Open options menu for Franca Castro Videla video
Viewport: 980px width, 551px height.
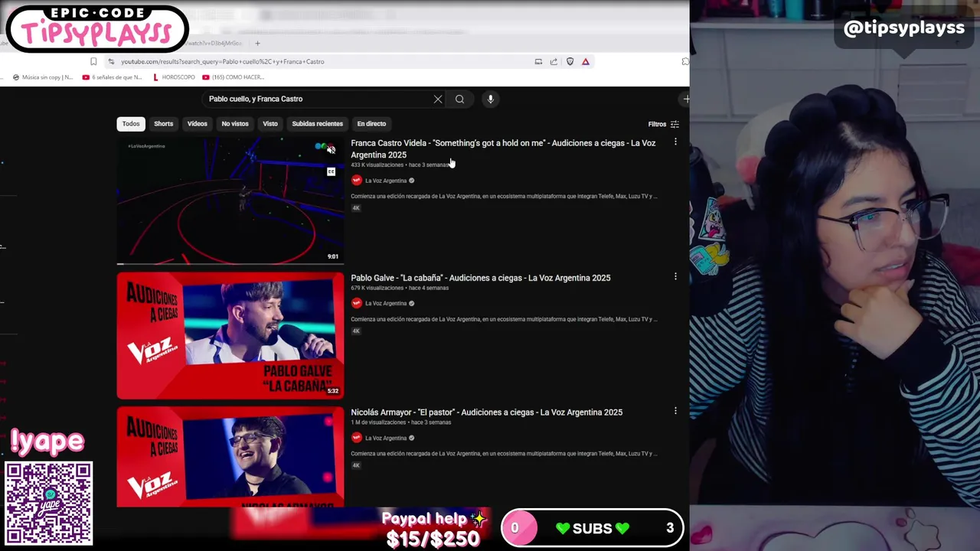coord(675,142)
